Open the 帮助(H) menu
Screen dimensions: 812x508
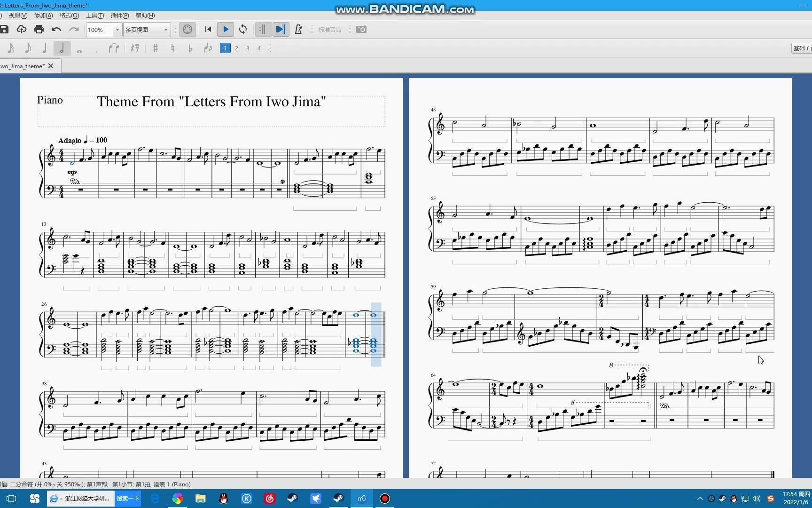coord(145,16)
